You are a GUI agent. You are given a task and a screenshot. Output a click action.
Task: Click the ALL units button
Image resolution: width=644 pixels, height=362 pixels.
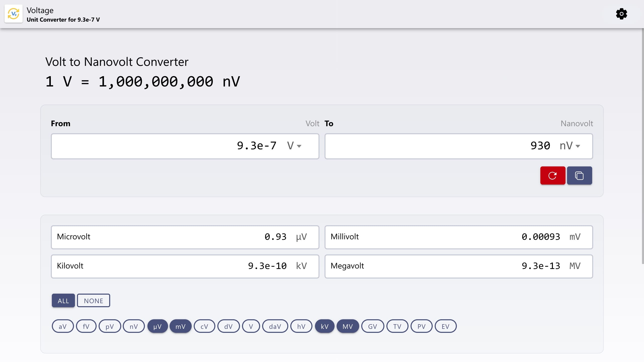(63, 300)
